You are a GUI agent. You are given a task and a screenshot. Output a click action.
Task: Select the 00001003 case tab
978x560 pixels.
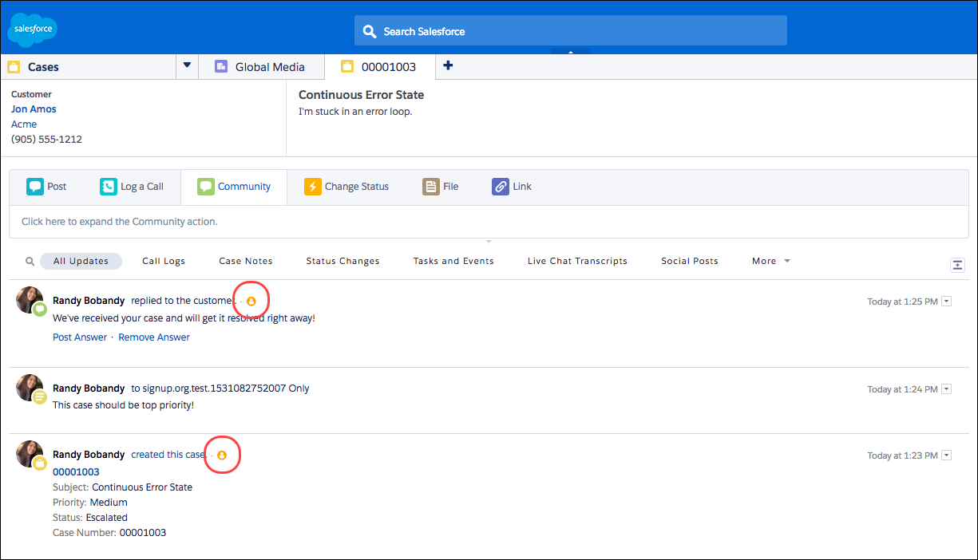click(380, 67)
